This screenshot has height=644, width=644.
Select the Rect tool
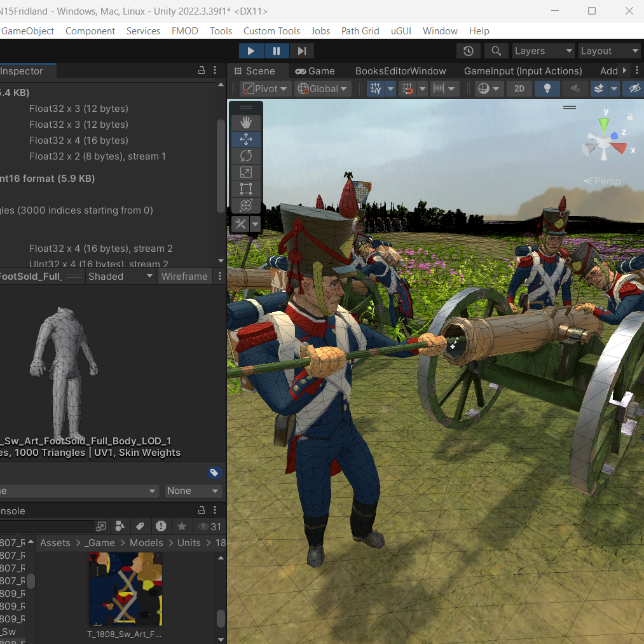245,189
